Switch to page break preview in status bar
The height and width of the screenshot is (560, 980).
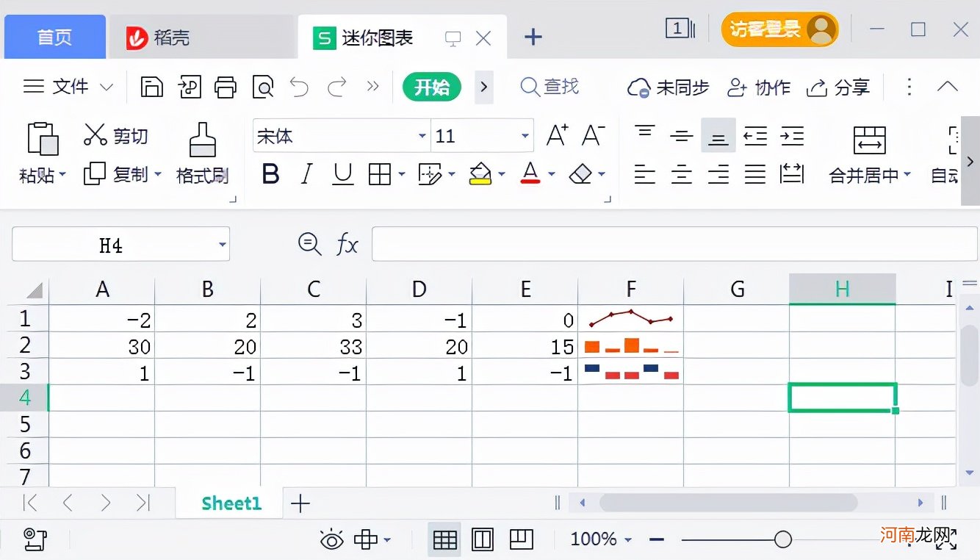(x=521, y=539)
